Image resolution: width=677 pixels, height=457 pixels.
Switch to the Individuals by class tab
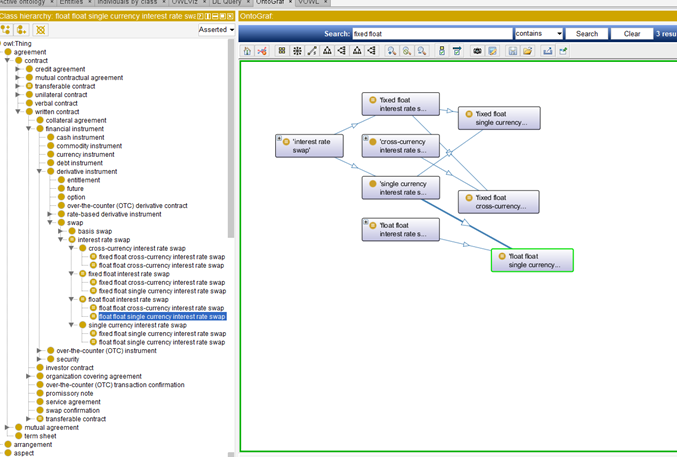coord(127,2)
